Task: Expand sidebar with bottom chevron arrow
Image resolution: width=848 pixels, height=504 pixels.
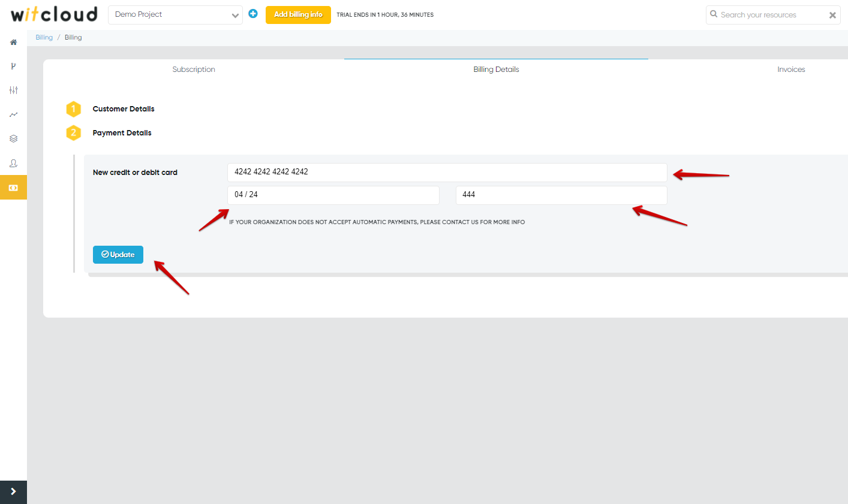Action: [13, 492]
